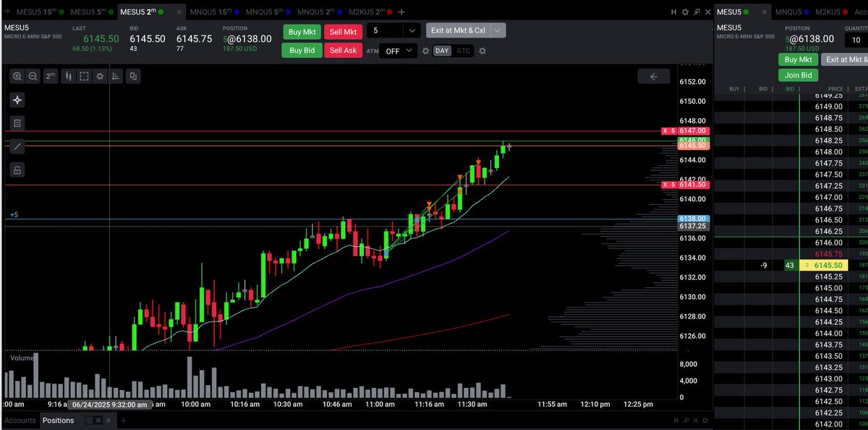Toggle the crosshair tool on left sidebar
The width and height of the screenshot is (868, 430).
pos(17,100)
